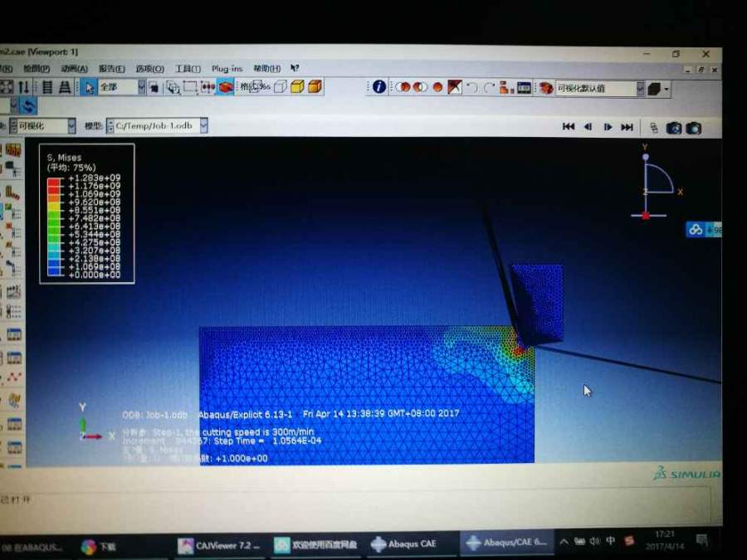This screenshot has height=560, width=747.
Task: Click the blue sync refresh icon
Action: point(28,105)
